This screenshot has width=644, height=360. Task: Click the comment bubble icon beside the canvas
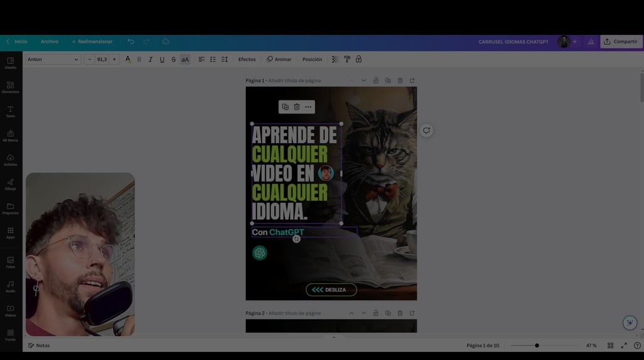(x=426, y=131)
